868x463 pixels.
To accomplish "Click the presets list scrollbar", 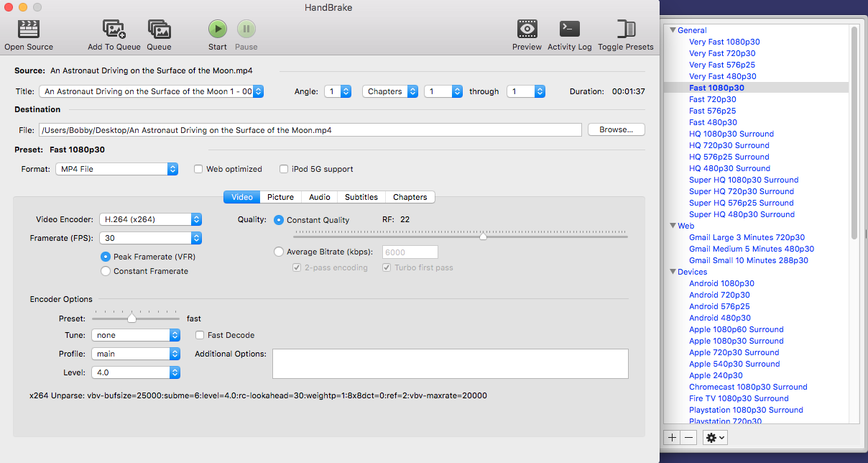I will click(854, 133).
